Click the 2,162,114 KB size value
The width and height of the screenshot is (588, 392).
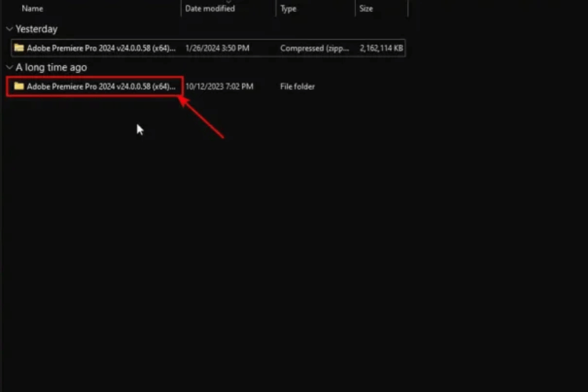click(381, 48)
